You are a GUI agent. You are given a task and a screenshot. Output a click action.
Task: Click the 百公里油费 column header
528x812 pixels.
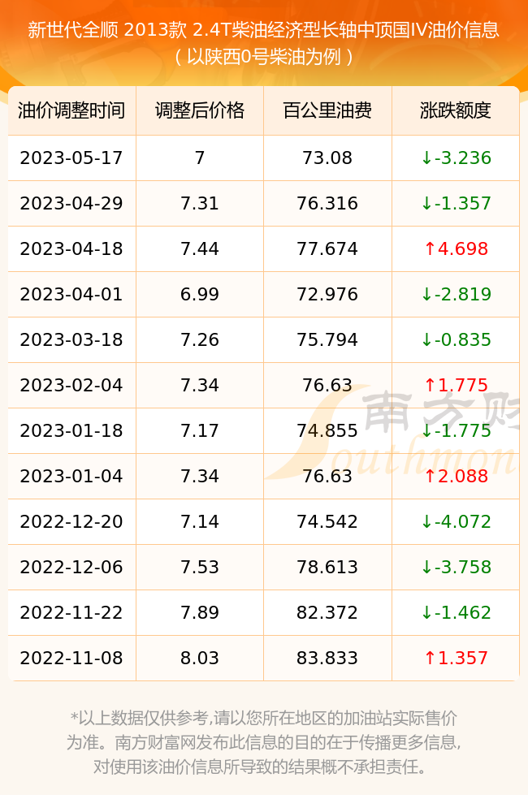pyautogui.click(x=327, y=110)
